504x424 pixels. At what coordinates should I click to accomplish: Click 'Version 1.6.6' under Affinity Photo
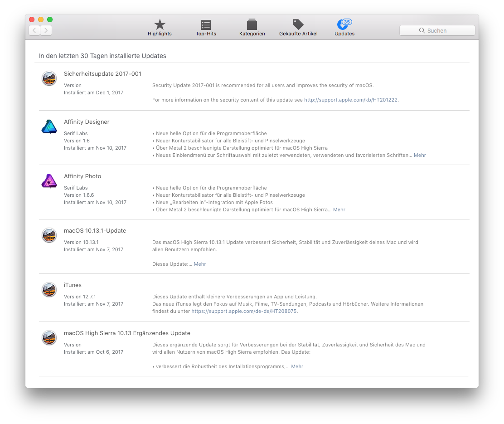(79, 195)
